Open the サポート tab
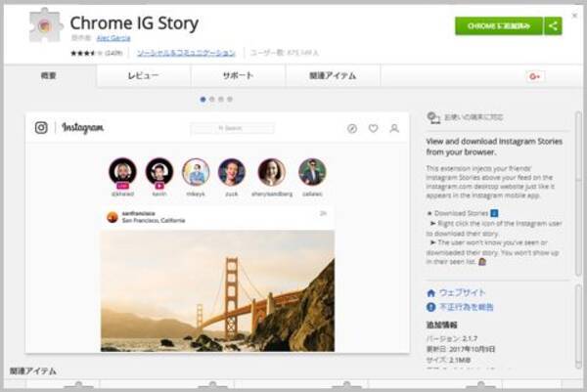 pos(237,76)
